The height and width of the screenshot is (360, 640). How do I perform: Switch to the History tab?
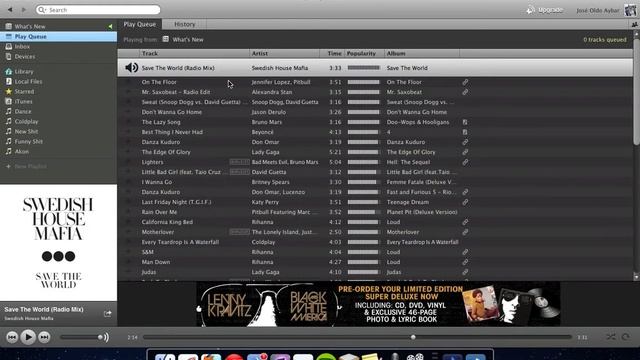pos(184,24)
